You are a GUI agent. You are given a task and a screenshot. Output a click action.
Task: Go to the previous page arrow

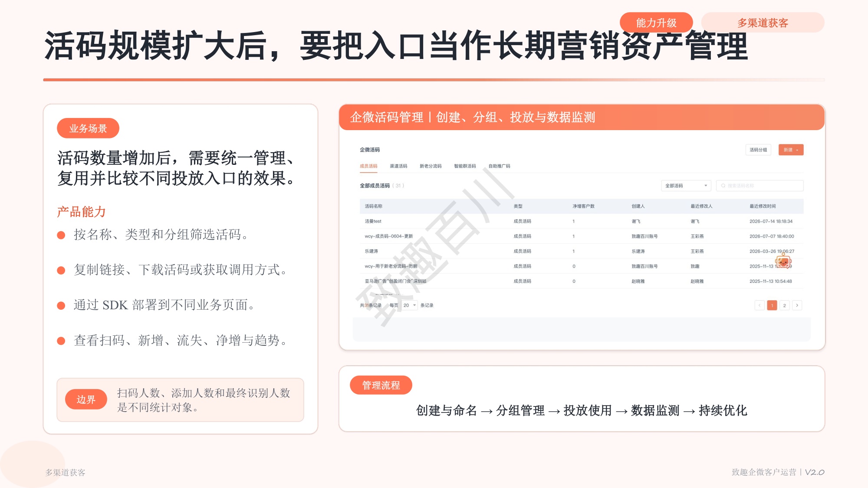[x=759, y=305]
